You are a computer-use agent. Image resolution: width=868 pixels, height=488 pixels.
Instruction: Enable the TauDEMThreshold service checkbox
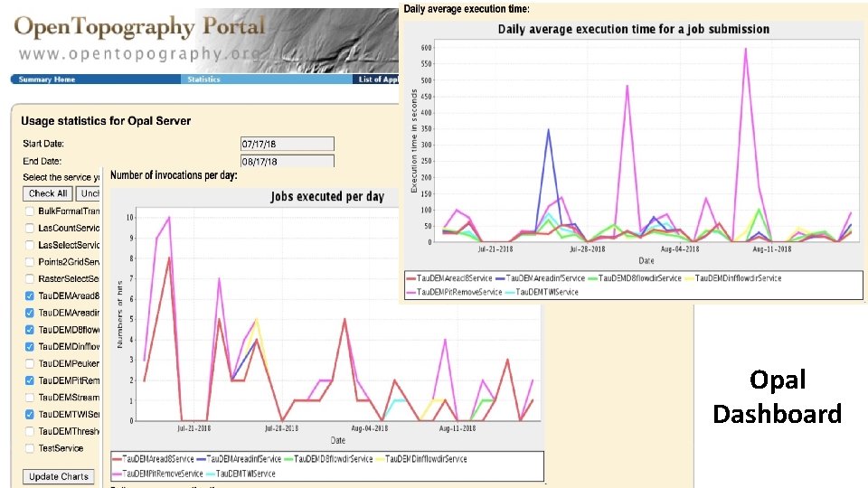(30, 431)
